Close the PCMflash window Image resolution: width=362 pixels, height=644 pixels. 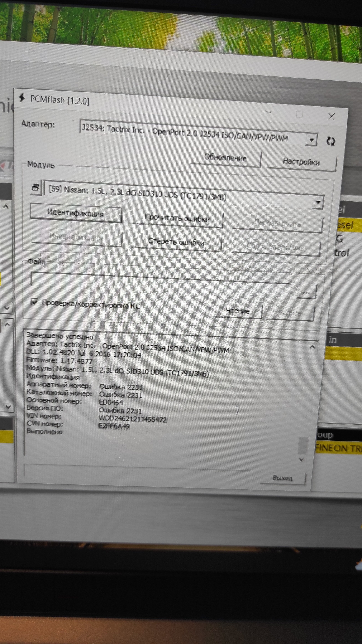(331, 116)
